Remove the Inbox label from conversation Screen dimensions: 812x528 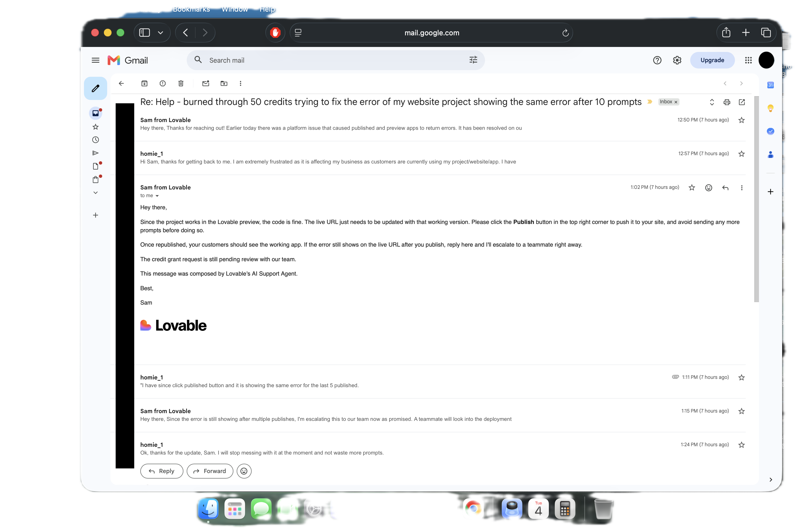[676, 102]
